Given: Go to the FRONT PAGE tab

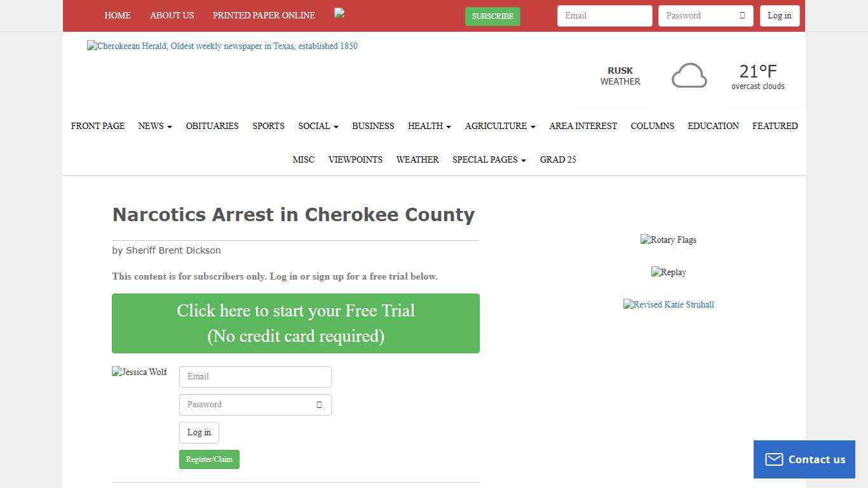Looking at the screenshot, I should pyautogui.click(x=97, y=126).
